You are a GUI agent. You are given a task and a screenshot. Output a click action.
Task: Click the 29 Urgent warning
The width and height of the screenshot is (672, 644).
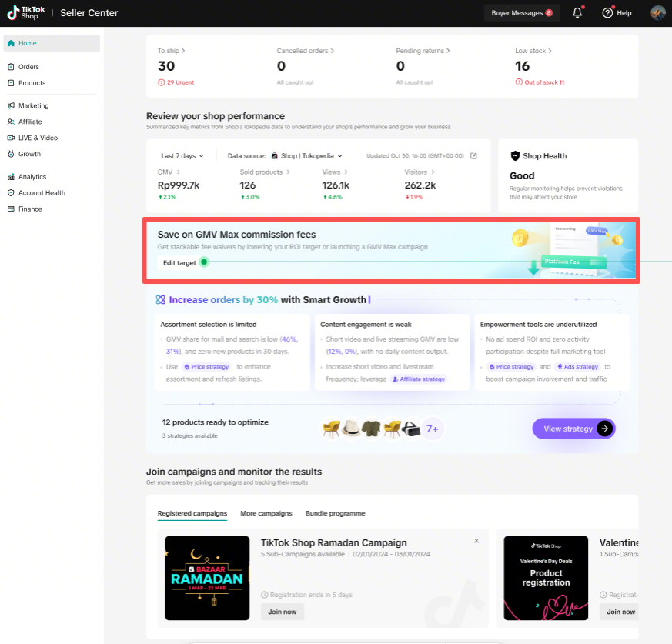pyautogui.click(x=176, y=82)
